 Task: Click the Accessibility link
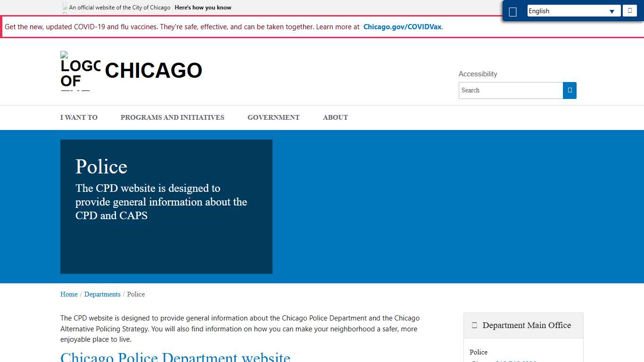pyautogui.click(x=478, y=74)
